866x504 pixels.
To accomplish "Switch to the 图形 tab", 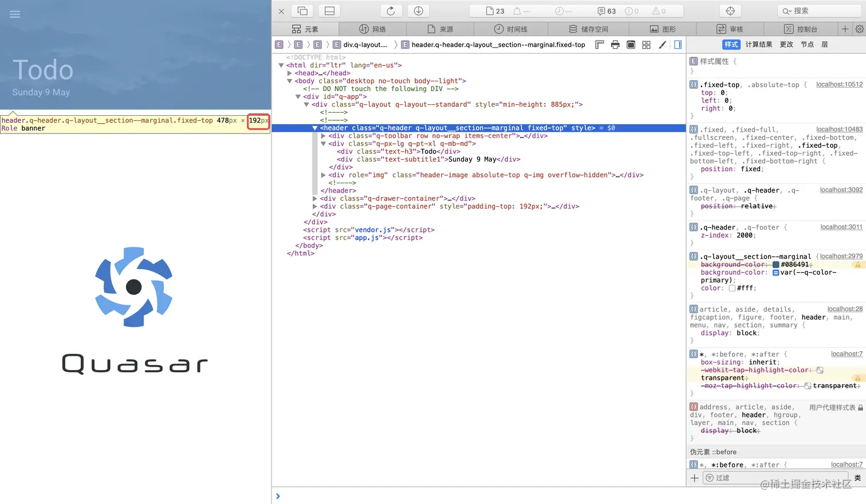I will 663,29.
